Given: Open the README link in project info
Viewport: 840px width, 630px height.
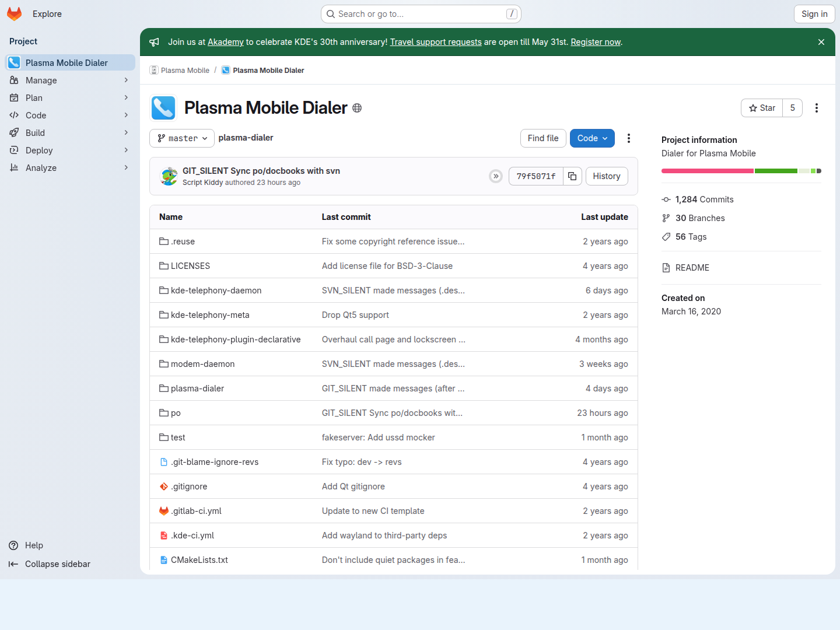Looking at the screenshot, I should [x=692, y=268].
